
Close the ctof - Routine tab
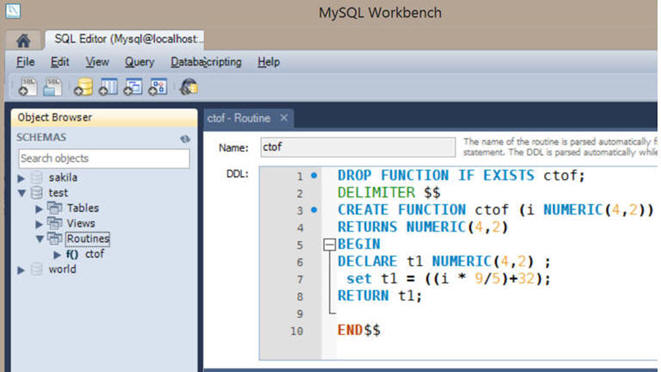(284, 118)
